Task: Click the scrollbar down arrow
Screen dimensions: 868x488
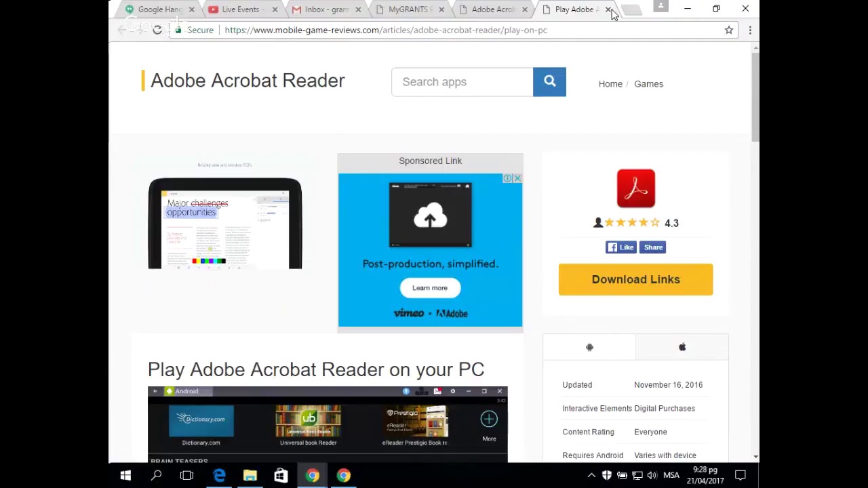Action: coord(755,457)
